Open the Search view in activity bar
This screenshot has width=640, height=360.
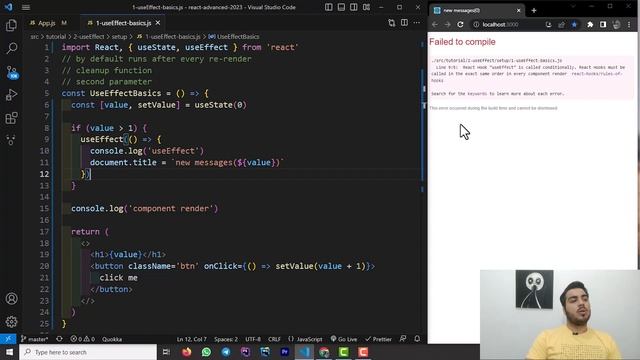pyautogui.click(x=11, y=48)
